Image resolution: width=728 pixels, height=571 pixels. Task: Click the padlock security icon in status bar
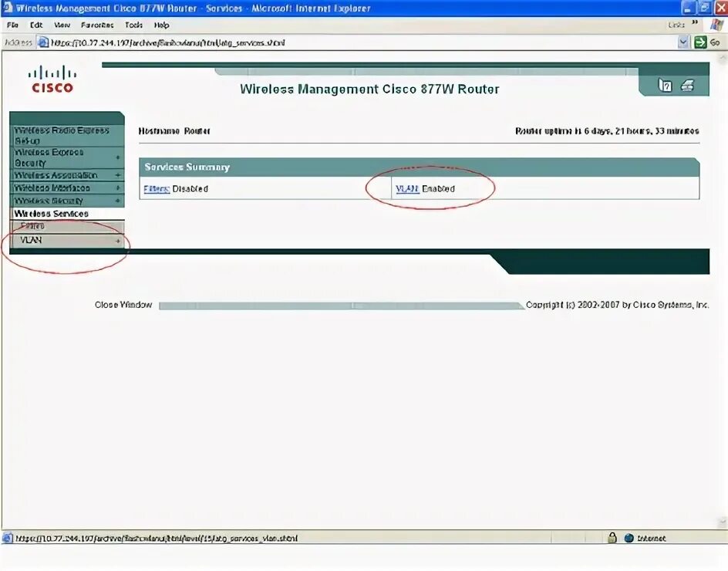[x=612, y=538]
